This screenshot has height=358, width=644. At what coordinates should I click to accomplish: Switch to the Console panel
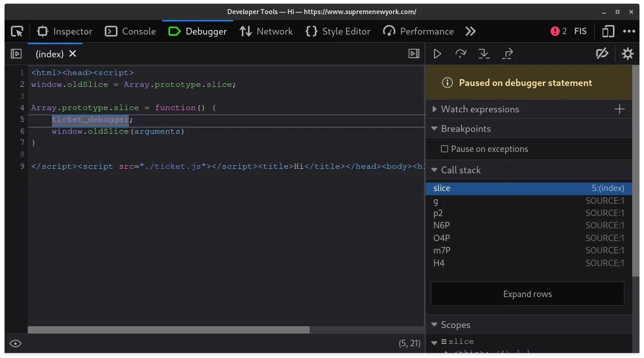click(x=130, y=31)
